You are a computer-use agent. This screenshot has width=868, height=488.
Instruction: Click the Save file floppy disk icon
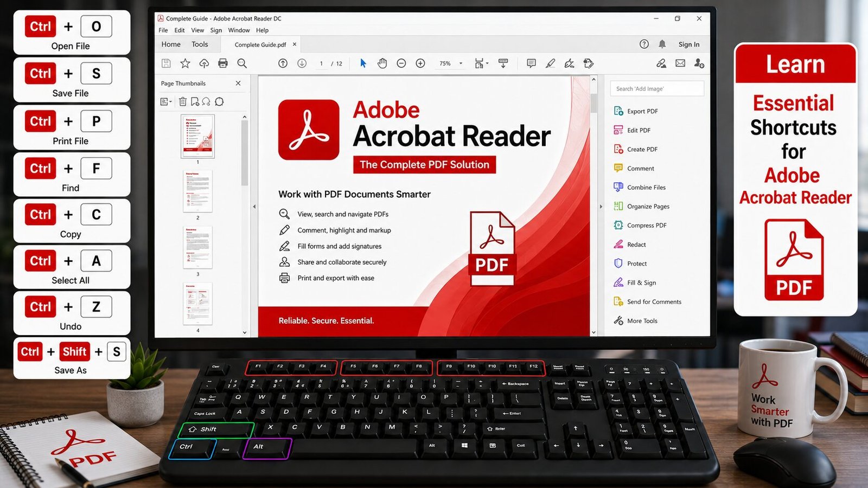click(x=166, y=63)
